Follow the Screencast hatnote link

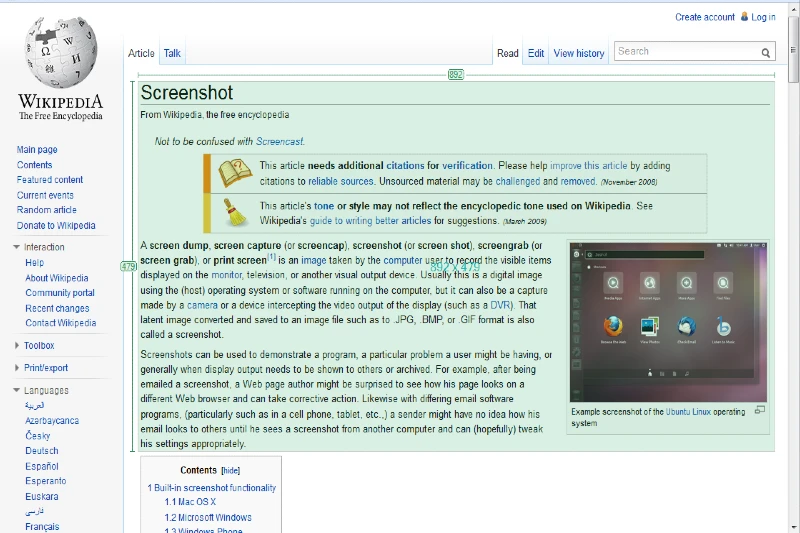click(279, 142)
